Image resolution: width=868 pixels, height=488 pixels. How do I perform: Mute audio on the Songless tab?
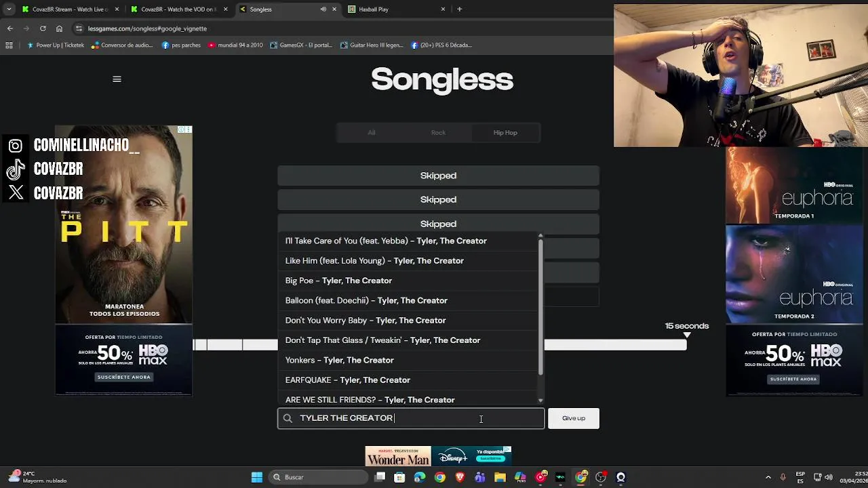[x=323, y=9]
